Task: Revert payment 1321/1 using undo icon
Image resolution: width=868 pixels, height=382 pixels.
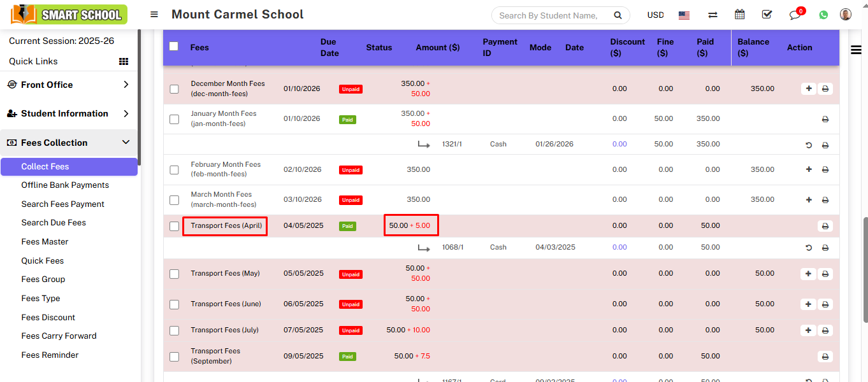Action: [x=809, y=145]
